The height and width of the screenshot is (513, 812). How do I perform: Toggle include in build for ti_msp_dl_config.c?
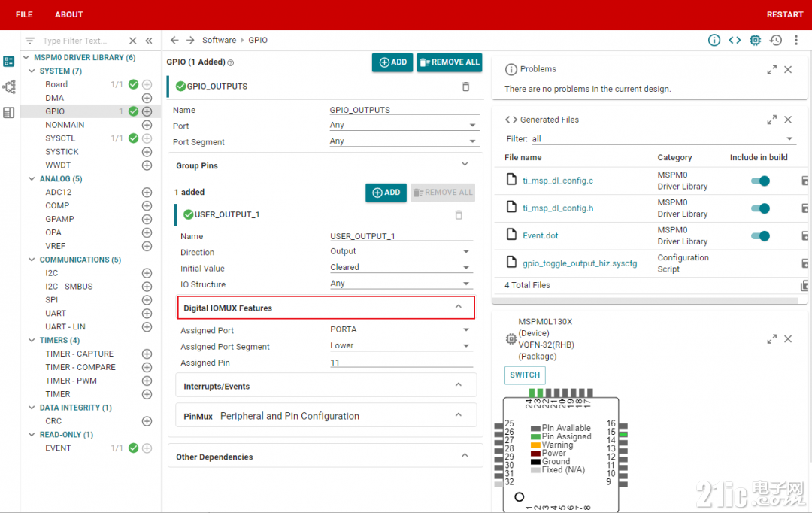tap(760, 181)
